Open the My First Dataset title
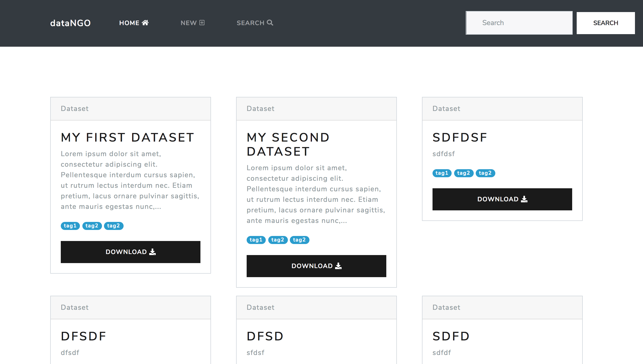This screenshot has width=643, height=364. point(127,137)
